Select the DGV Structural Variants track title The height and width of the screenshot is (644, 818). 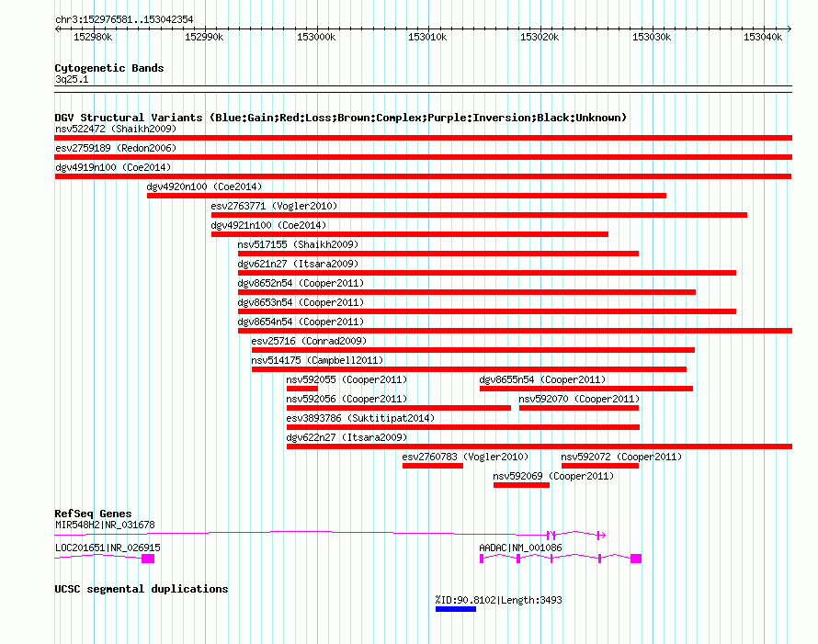point(340,118)
